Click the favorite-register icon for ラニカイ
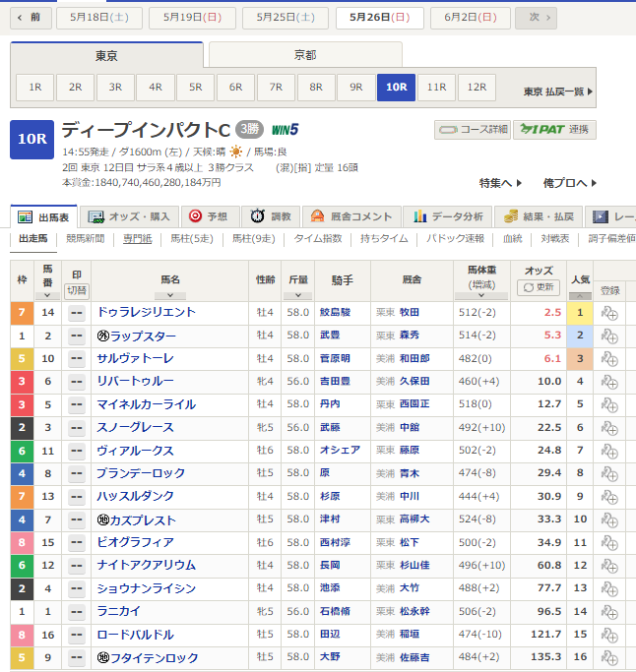The image size is (636, 672). click(x=609, y=612)
